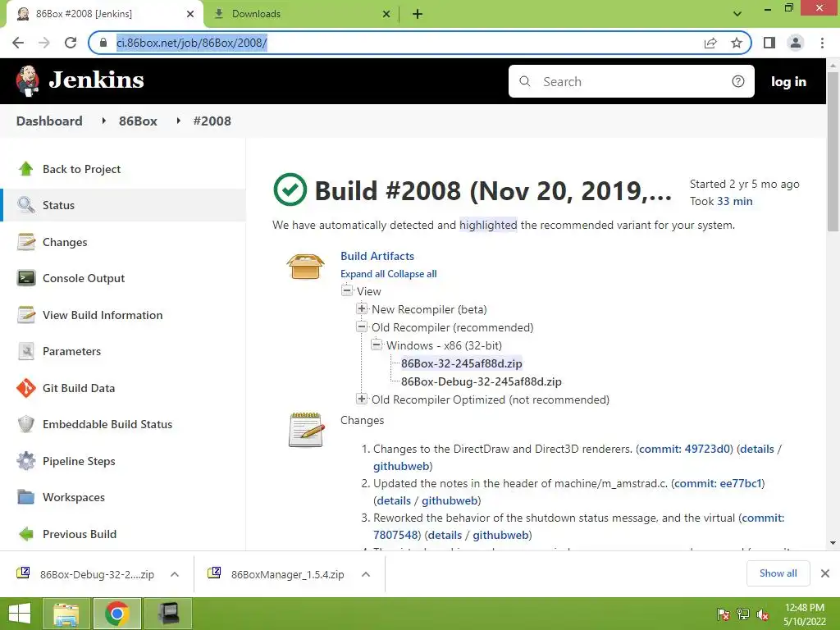
Task: Select the 86Box #2008 [Jenkins] tab
Action: (104, 14)
